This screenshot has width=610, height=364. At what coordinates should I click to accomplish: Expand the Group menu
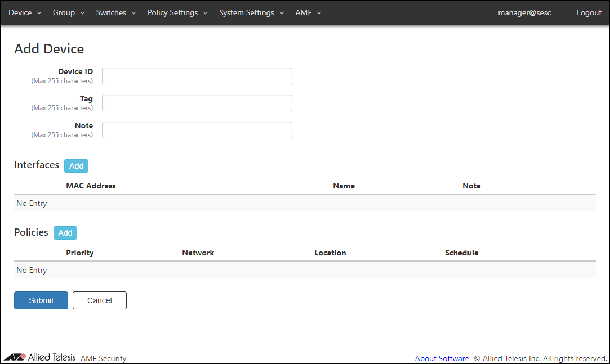click(69, 12)
